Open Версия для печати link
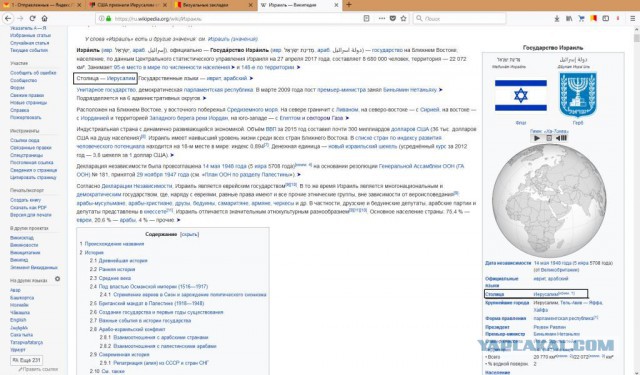The image size is (640, 375). (31, 215)
